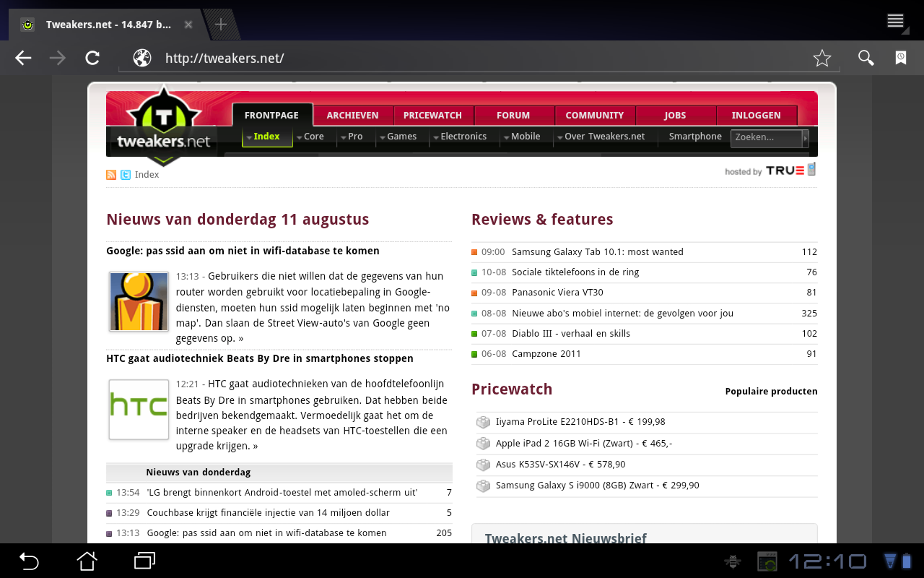The height and width of the screenshot is (578, 924).
Task: Open search with the magnifier icon
Action: tap(866, 58)
